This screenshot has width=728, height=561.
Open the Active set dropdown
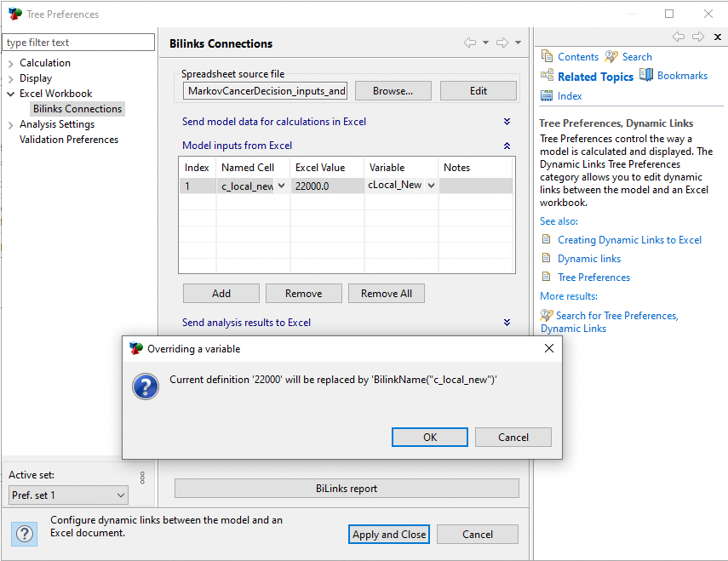[x=68, y=495]
